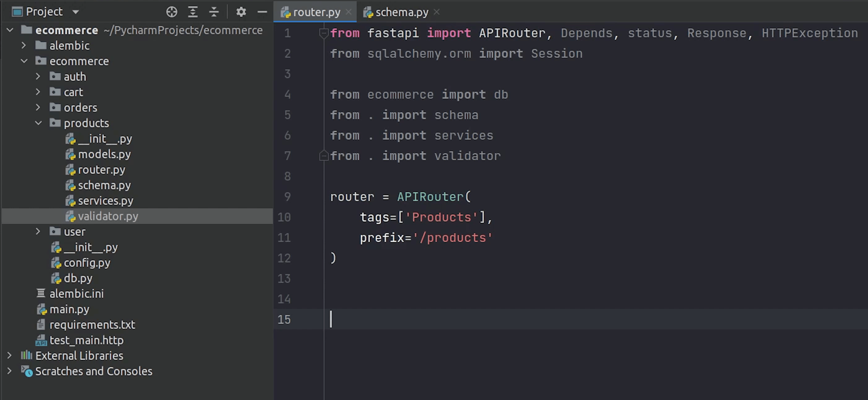Click the Python file icon beside models.py
This screenshot has width=868, height=400.
[x=70, y=154]
